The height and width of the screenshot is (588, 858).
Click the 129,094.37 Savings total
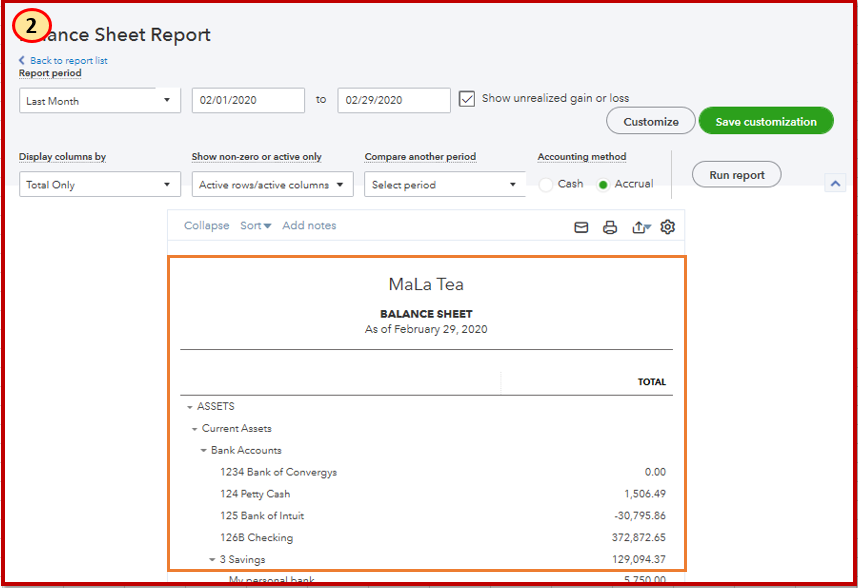639,560
